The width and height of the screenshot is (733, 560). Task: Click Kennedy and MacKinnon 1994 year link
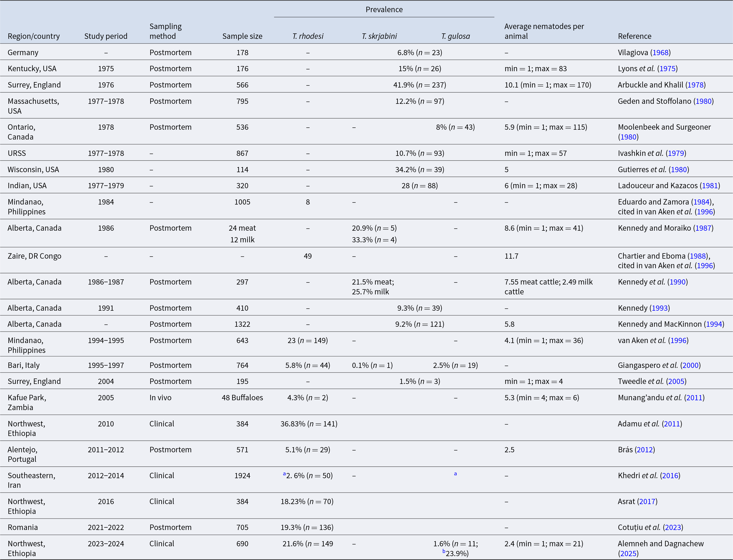click(714, 324)
